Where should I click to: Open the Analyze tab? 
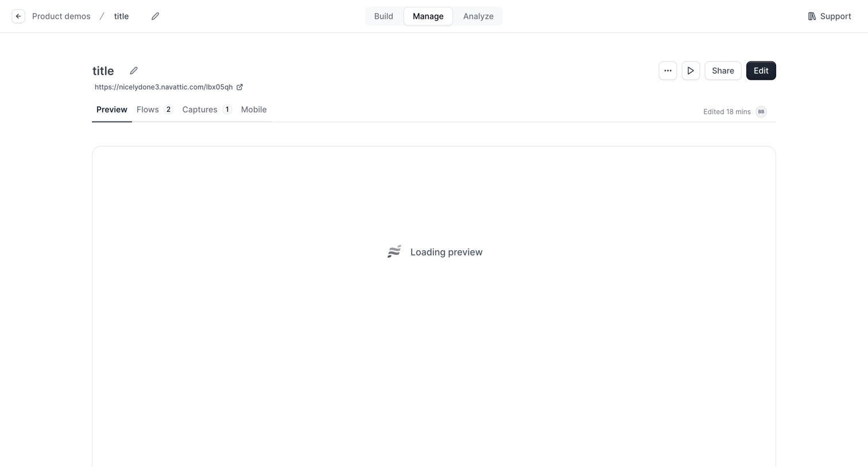pyautogui.click(x=478, y=16)
